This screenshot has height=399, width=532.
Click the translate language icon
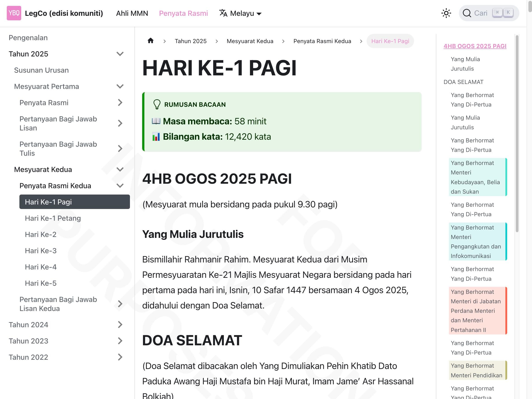(223, 13)
